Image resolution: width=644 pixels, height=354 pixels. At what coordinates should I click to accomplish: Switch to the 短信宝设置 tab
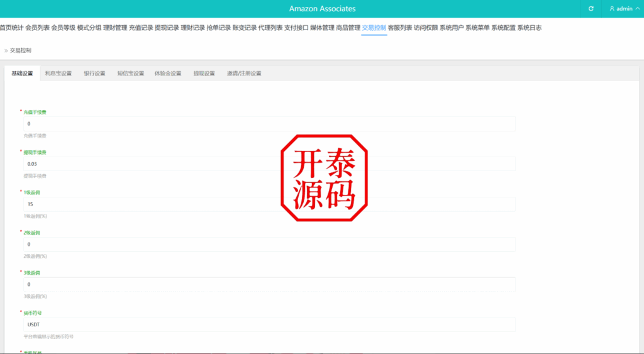131,74
